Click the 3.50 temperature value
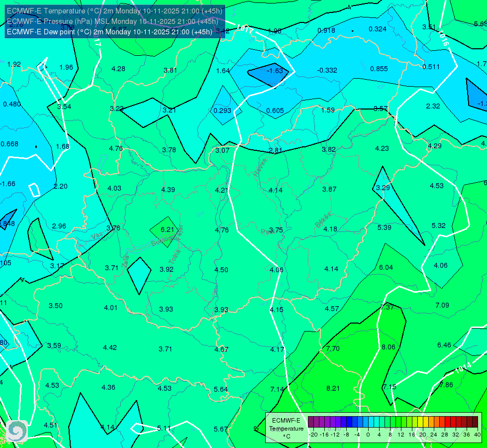This screenshot has width=487, height=448. [x=56, y=306]
